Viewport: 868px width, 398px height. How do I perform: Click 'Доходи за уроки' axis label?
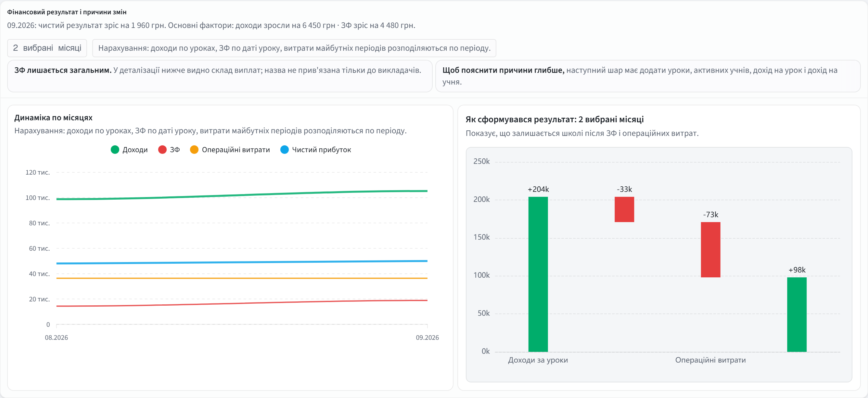tap(538, 360)
